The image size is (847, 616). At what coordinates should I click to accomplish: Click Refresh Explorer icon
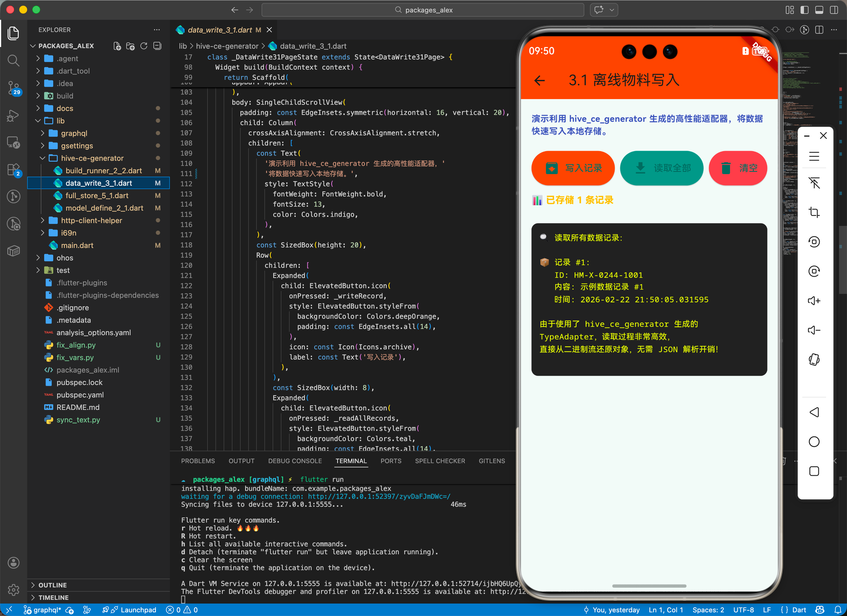144,46
